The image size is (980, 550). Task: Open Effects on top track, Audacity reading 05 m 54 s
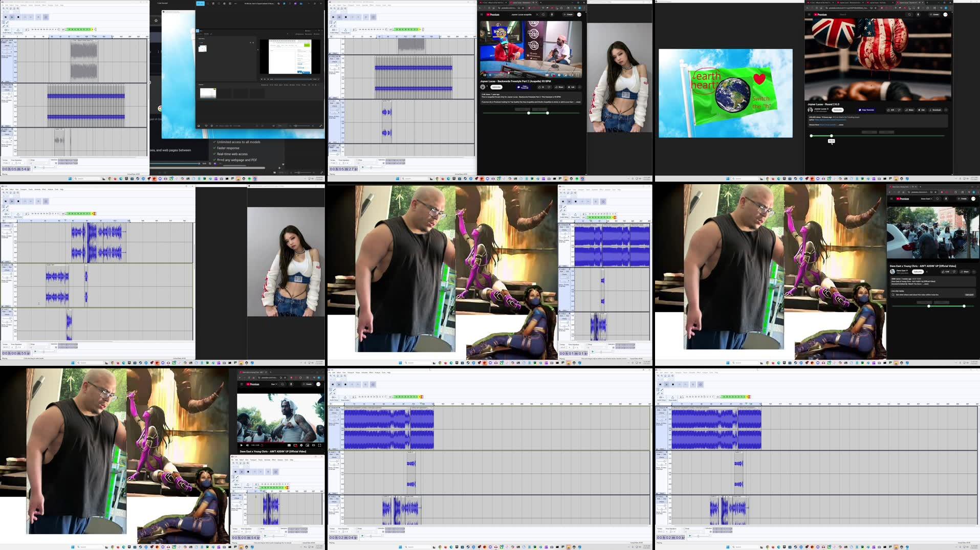pyautogui.click(x=7, y=46)
